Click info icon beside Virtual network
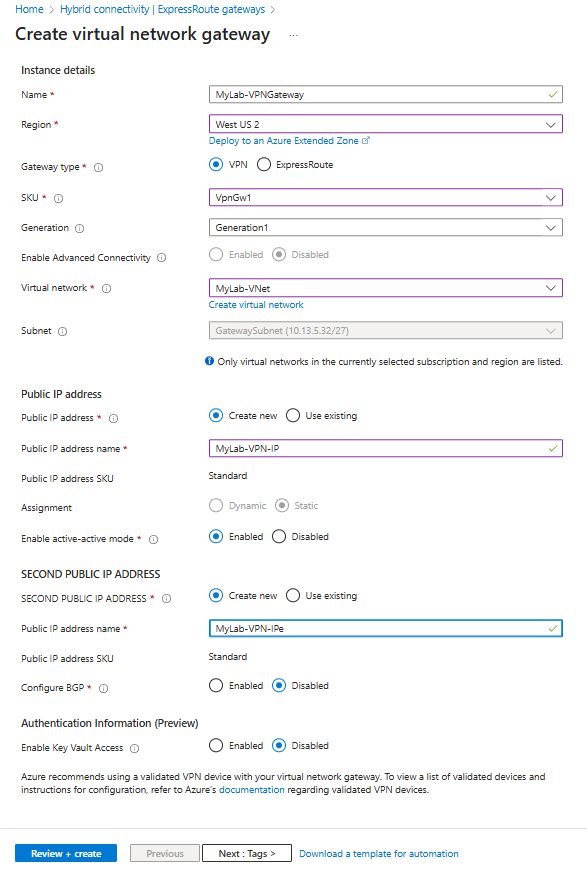The height and width of the screenshot is (877, 587). pos(106,289)
